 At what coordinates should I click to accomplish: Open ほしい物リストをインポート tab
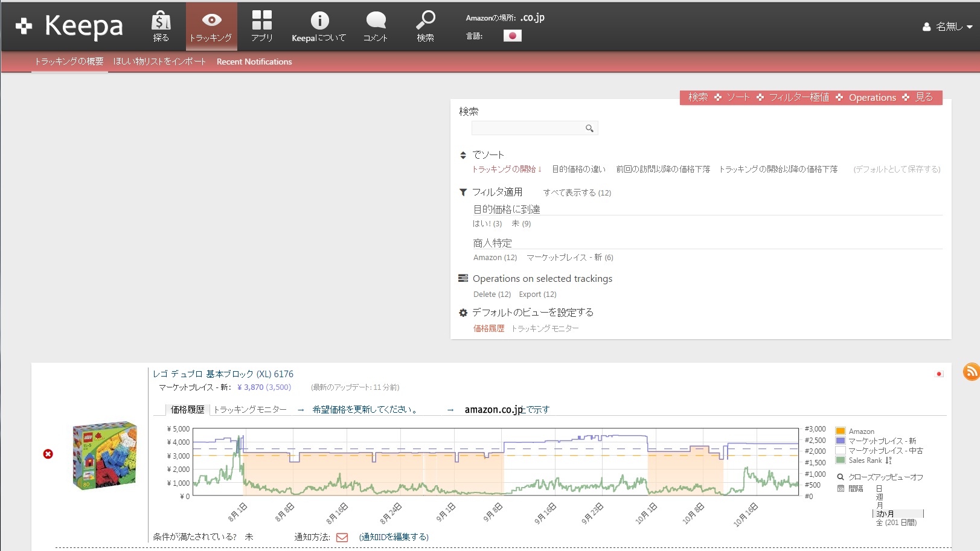click(x=159, y=62)
